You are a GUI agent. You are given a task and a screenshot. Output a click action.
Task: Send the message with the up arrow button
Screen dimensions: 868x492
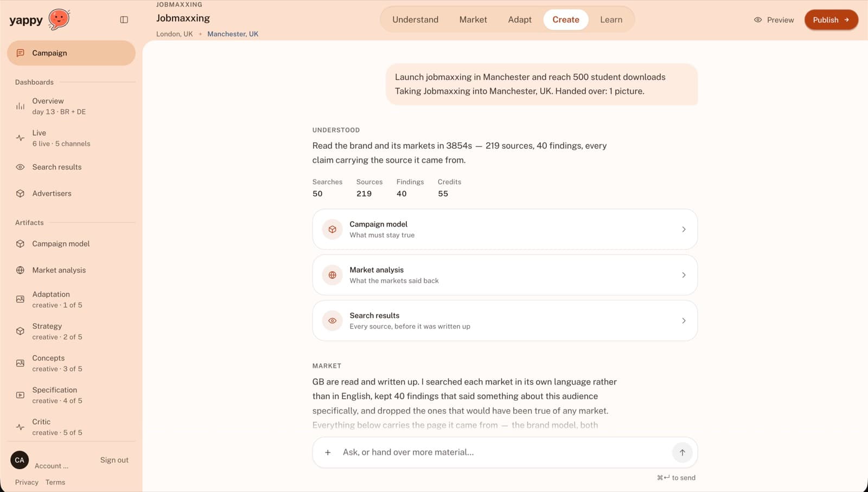click(682, 452)
